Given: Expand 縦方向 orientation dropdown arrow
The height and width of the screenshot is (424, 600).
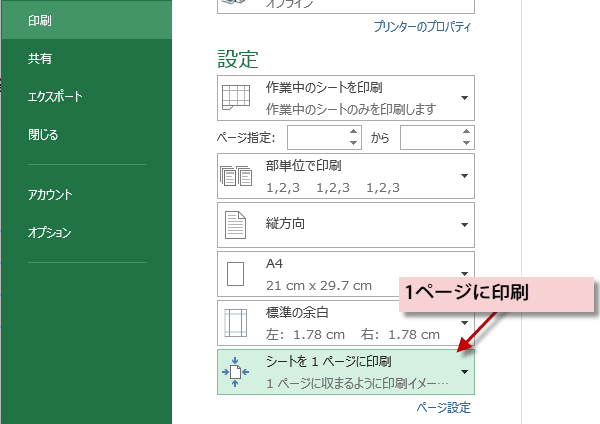Looking at the screenshot, I should (465, 225).
